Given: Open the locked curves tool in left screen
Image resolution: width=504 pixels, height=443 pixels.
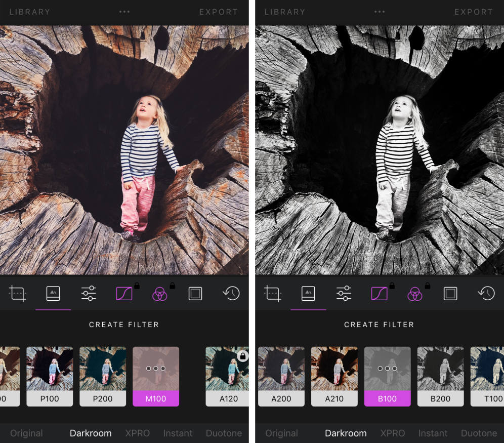Looking at the screenshot, I should pos(124,293).
